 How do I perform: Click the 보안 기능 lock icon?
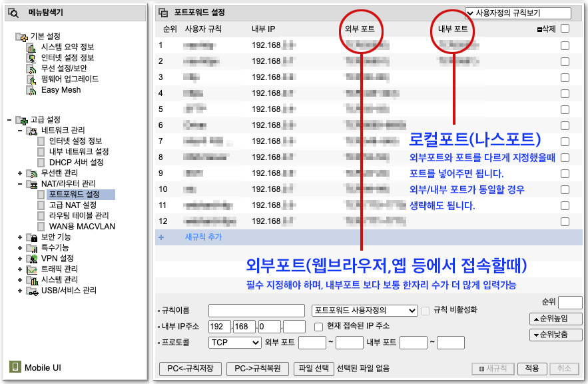(x=32, y=237)
